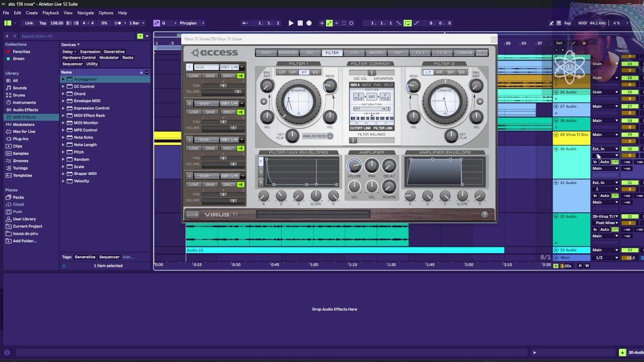
Task: Click the Link button
Action: pyautogui.click(x=29, y=23)
